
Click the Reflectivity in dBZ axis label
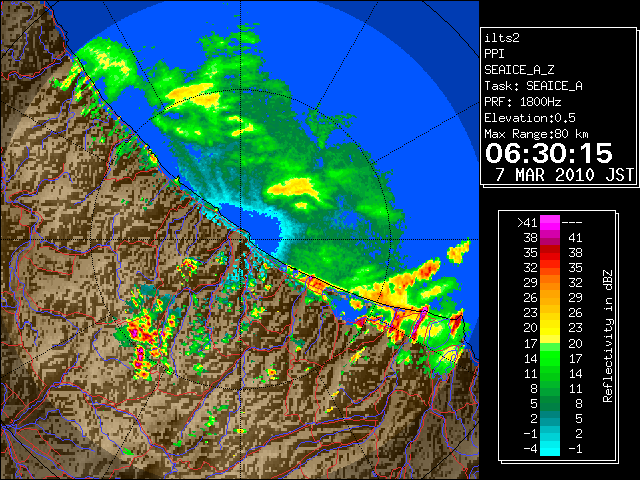[608, 336]
